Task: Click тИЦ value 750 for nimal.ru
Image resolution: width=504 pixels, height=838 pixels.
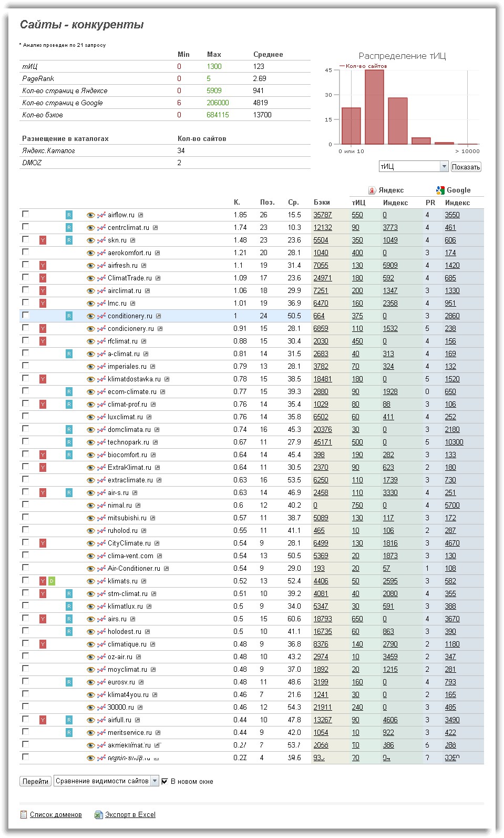Action: pyautogui.click(x=357, y=506)
